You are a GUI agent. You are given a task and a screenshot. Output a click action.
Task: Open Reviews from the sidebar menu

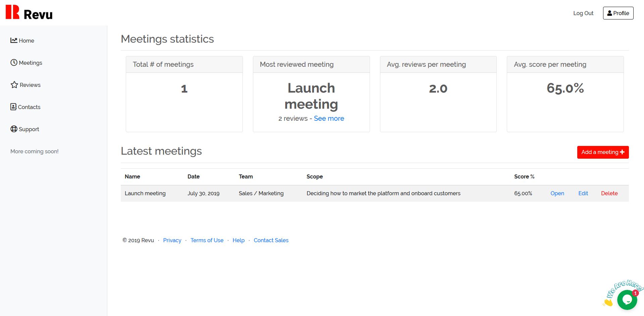tap(30, 85)
